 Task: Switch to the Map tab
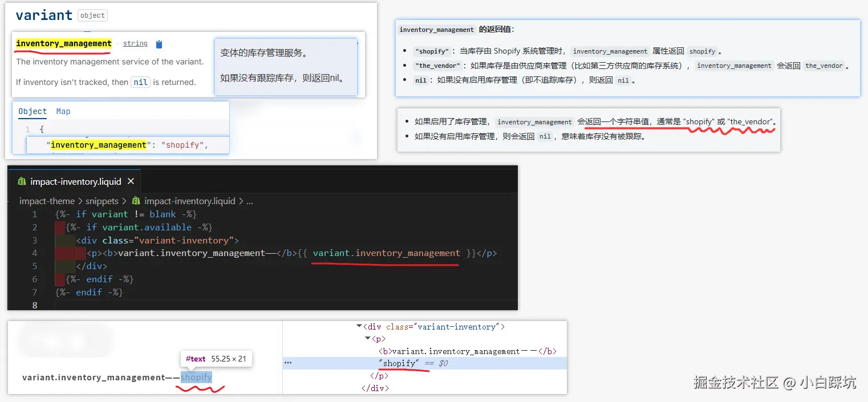pyautogui.click(x=63, y=111)
